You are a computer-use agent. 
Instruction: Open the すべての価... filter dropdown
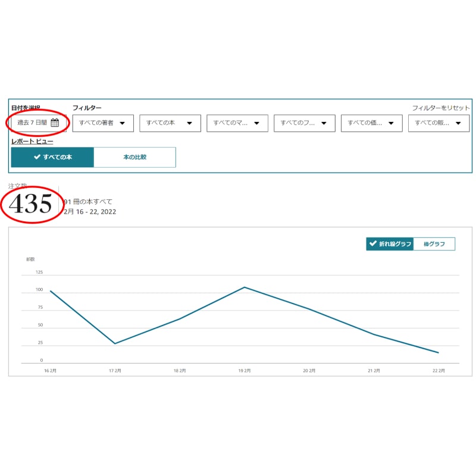(371, 123)
